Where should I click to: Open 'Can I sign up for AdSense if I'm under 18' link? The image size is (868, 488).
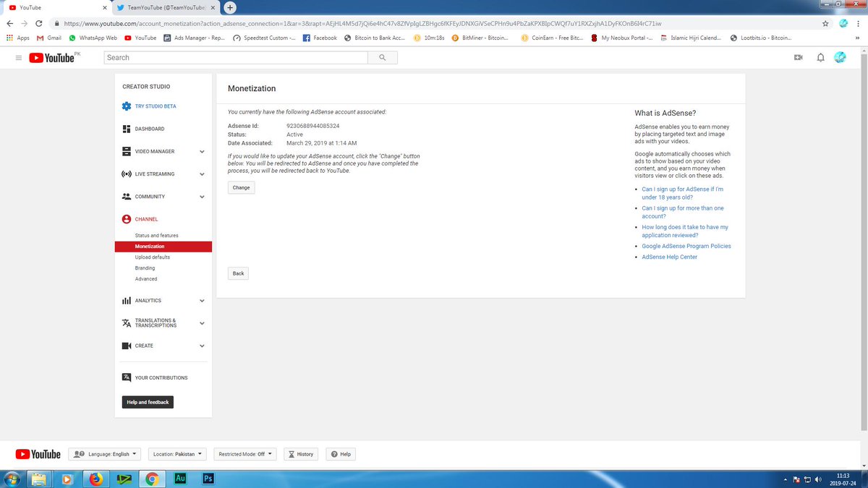pyautogui.click(x=682, y=193)
